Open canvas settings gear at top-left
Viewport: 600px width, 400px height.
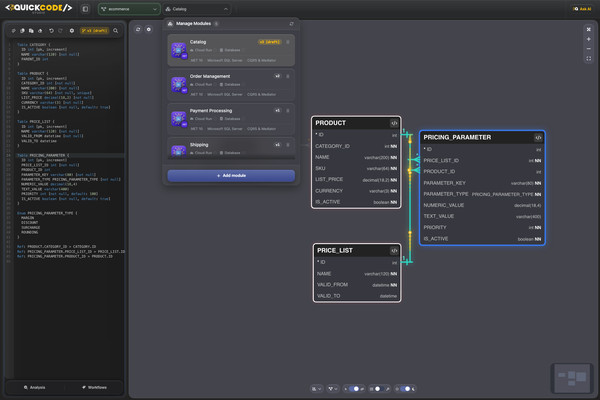pyautogui.click(x=148, y=29)
